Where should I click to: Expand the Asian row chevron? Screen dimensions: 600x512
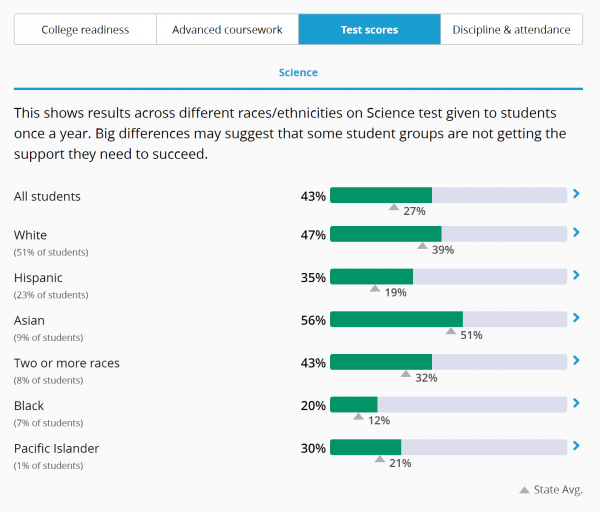[x=576, y=319]
